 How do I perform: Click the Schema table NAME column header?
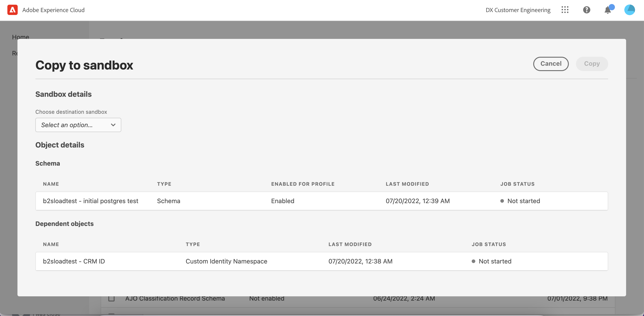tap(51, 184)
